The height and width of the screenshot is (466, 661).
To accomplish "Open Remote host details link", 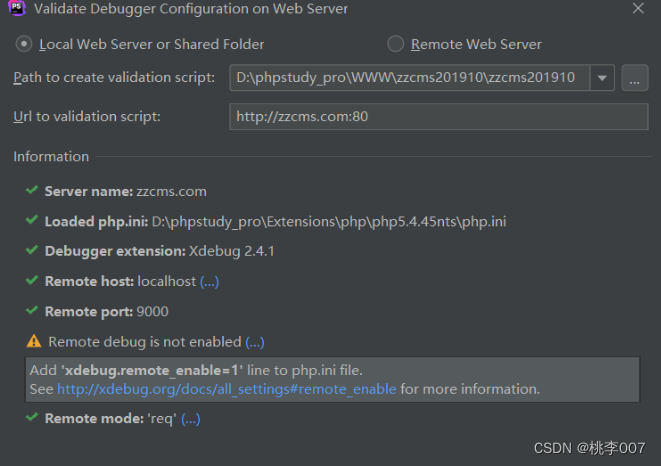I will (210, 282).
